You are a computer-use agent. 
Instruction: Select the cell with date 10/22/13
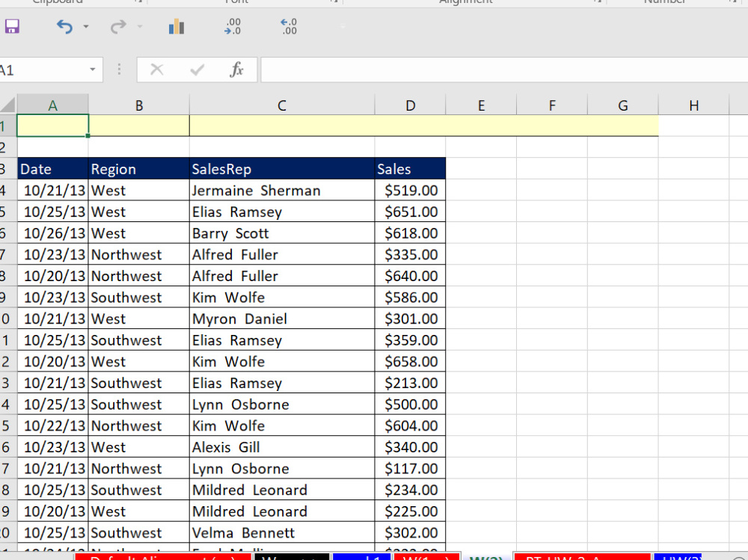tap(53, 425)
